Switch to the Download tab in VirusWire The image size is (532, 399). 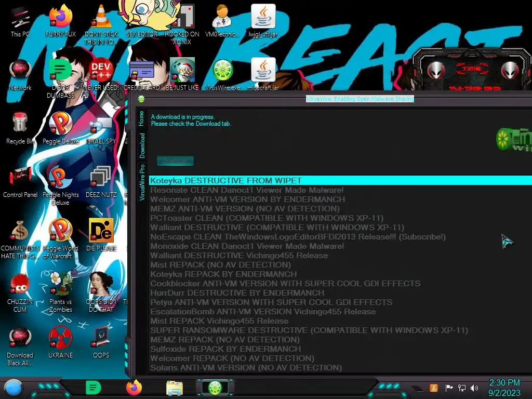[142, 145]
